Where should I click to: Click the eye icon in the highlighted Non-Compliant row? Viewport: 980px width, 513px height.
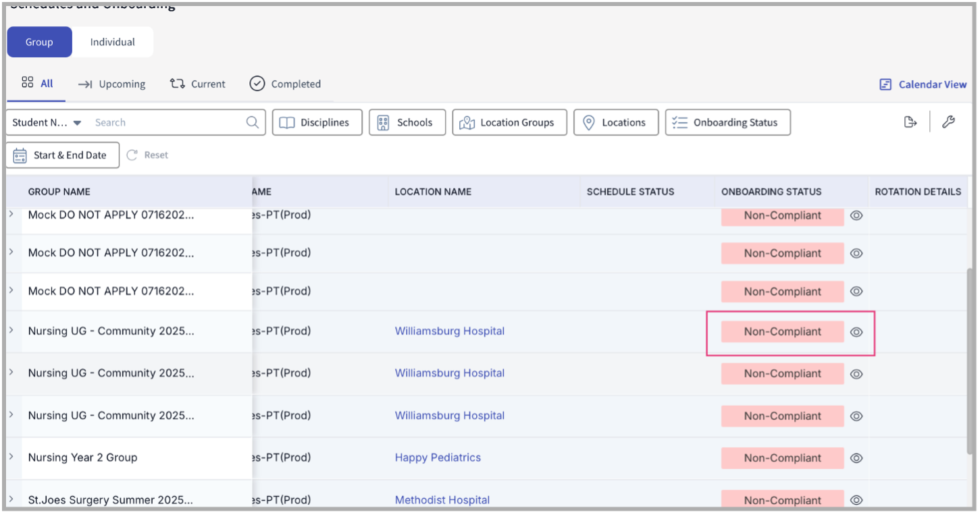tap(856, 332)
